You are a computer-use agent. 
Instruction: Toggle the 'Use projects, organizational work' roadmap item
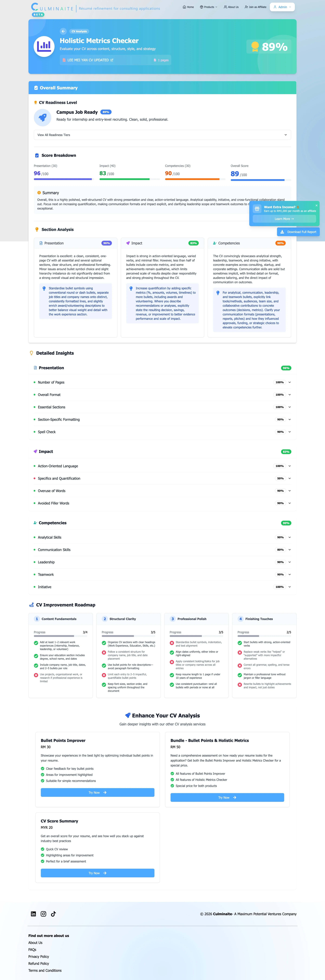pyautogui.click(x=36, y=675)
